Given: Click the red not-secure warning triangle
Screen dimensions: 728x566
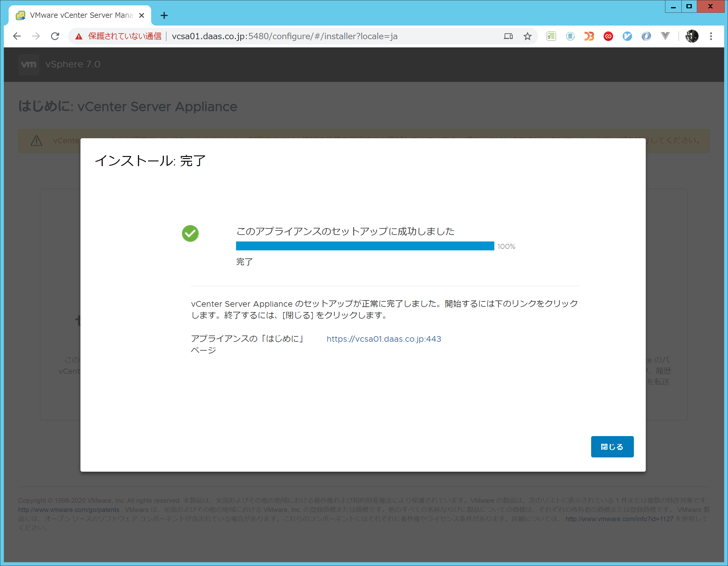Looking at the screenshot, I should coord(79,36).
